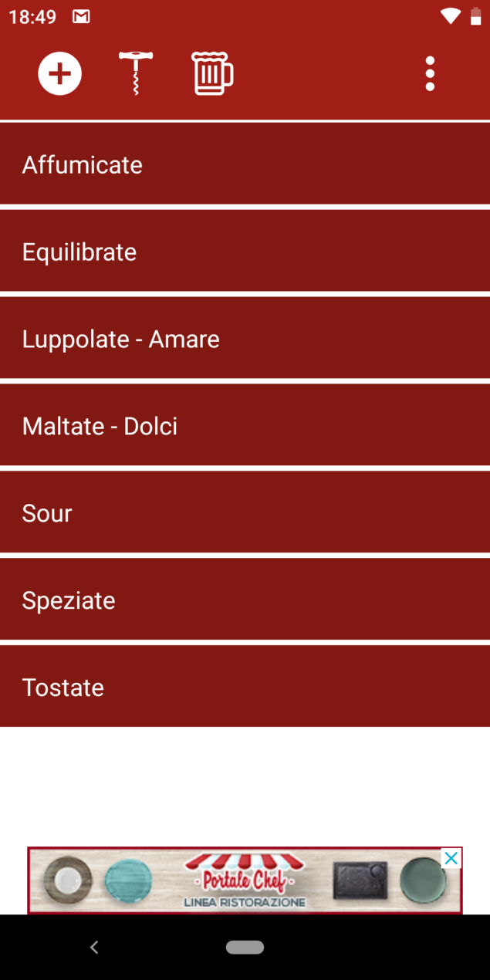Choose Luppolate - Amare beers

click(245, 339)
